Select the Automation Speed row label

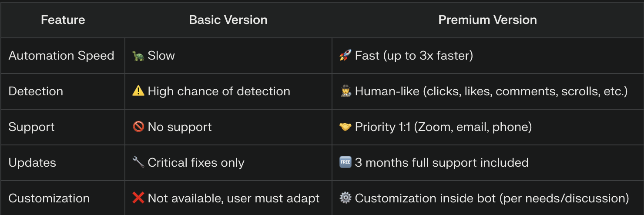(x=61, y=56)
